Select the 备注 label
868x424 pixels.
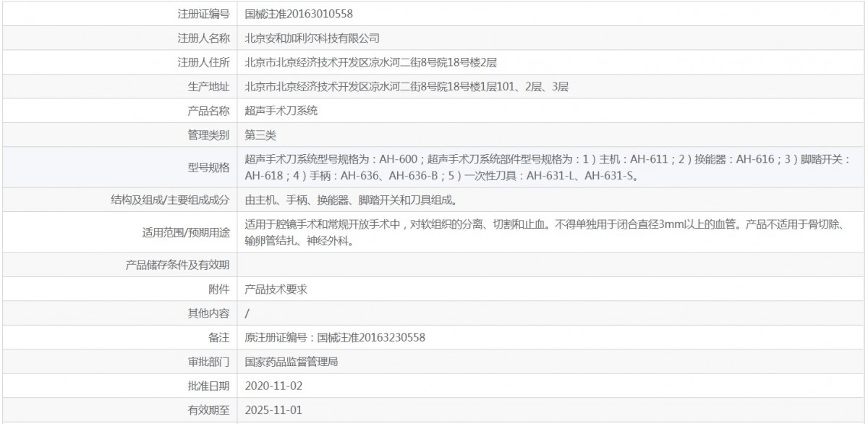pos(219,337)
